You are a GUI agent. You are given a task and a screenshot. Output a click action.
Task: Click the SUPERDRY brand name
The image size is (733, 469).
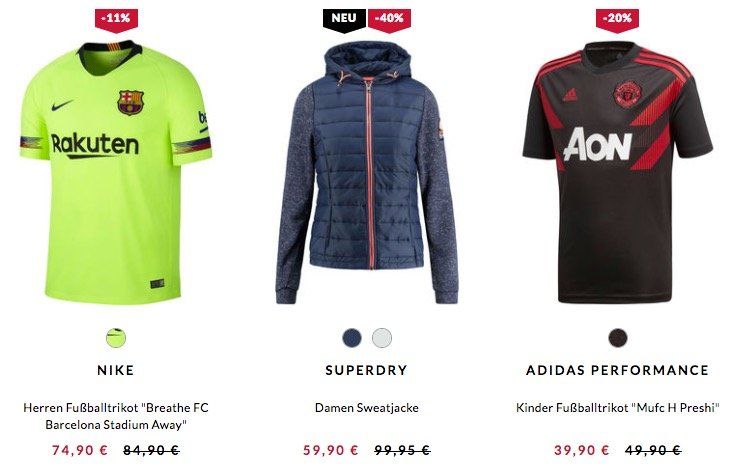click(366, 370)
